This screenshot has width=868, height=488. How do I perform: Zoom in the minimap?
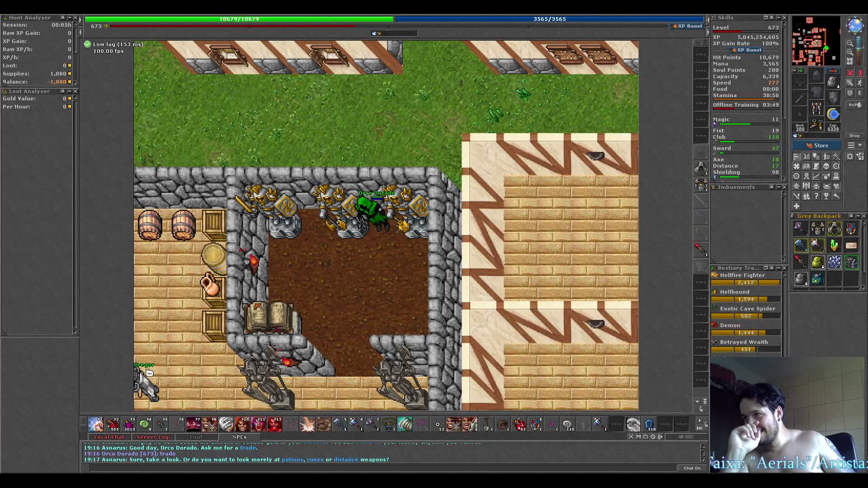(850, 52)
